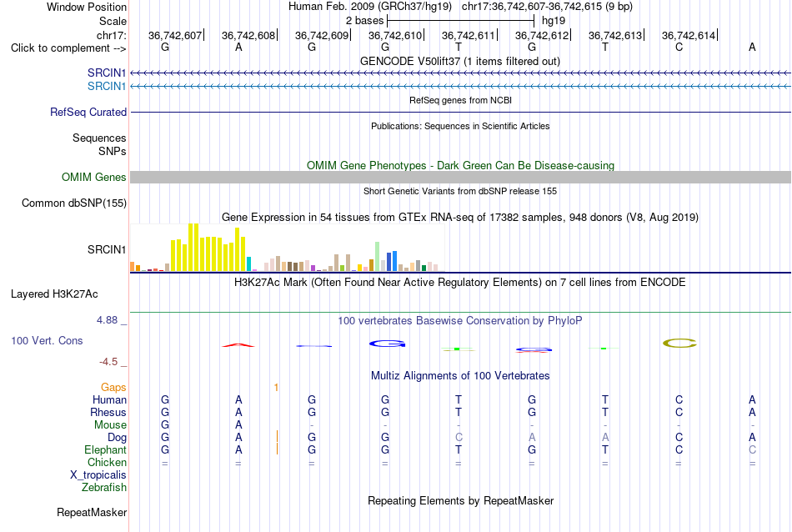The height and width of the screenshot is (532, 792).
Task: Click position label 36,742,612
Action: click(542, 35)
